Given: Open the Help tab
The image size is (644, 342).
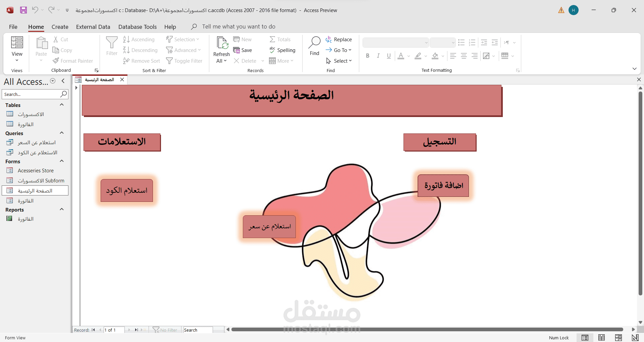Looking at the screenshot, I should (170, 27).
